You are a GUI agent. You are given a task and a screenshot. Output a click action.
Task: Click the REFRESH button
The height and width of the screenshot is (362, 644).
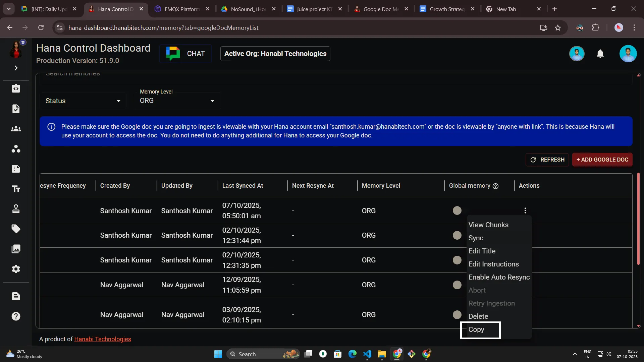click(x=547, y=160)
